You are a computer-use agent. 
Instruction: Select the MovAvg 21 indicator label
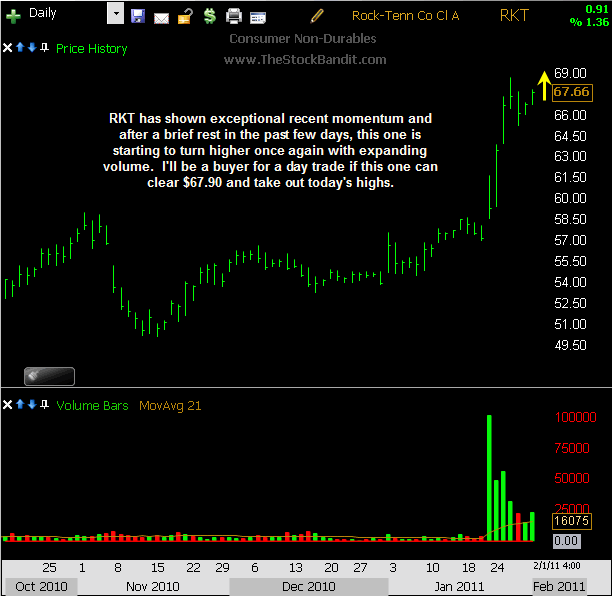pyautogui.click(x=171, y=405)
